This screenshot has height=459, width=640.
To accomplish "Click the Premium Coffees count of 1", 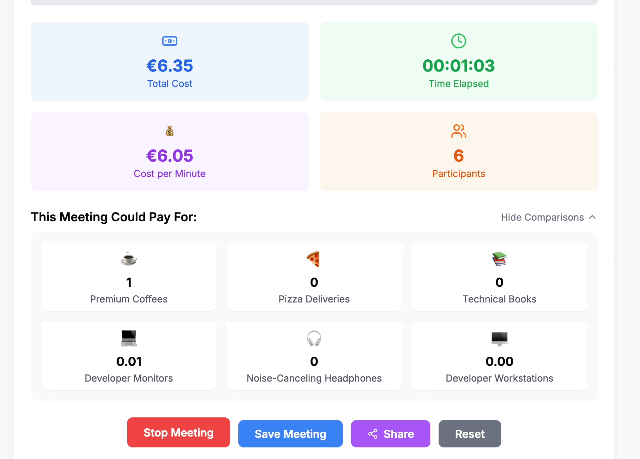I will tap(129, 282).
